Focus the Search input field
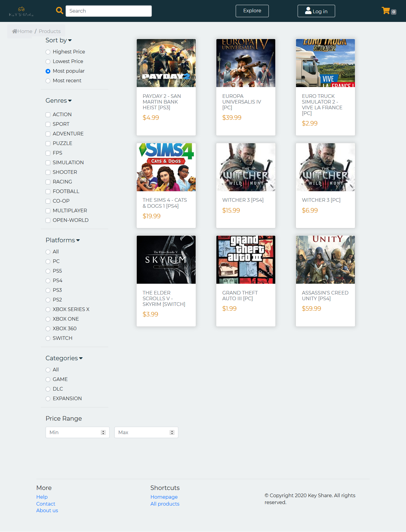Image resolution: width=406 pixels, height=532 pixels. click(108, 11)
